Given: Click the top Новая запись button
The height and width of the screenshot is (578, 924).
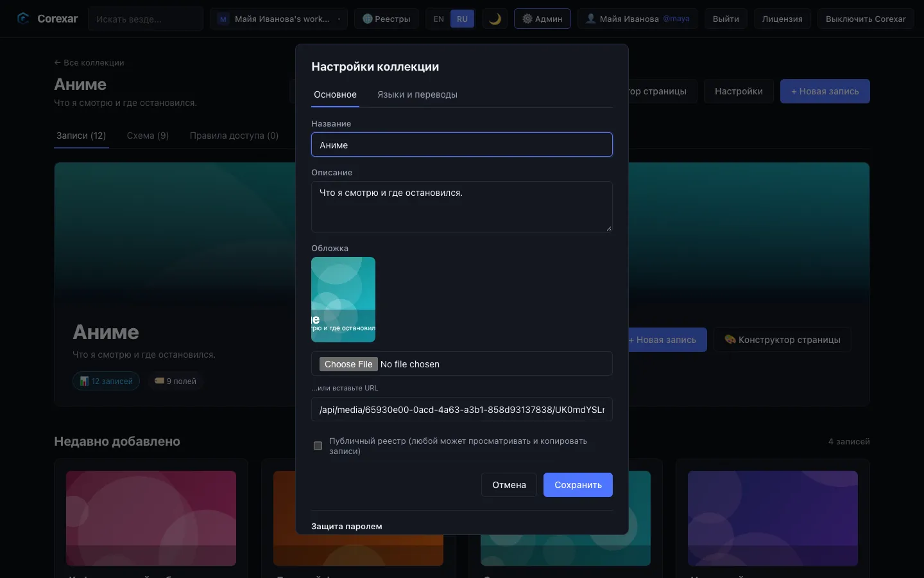Looking at the screenshot, I should point(825,91).
